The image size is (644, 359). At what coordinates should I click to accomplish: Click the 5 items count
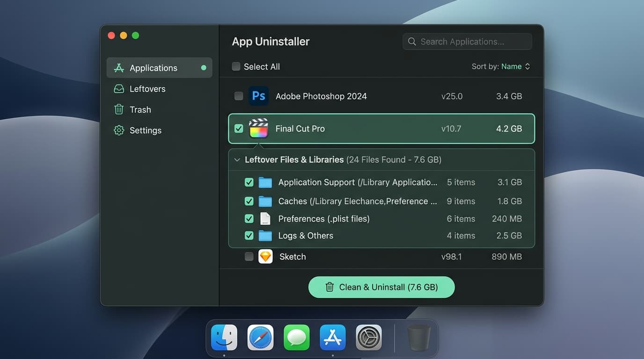(x=461, y=182)
